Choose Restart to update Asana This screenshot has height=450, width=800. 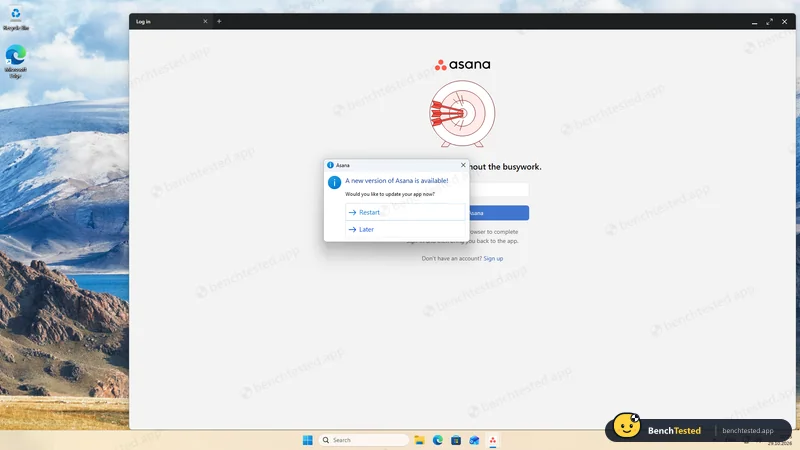click(405, 212)
